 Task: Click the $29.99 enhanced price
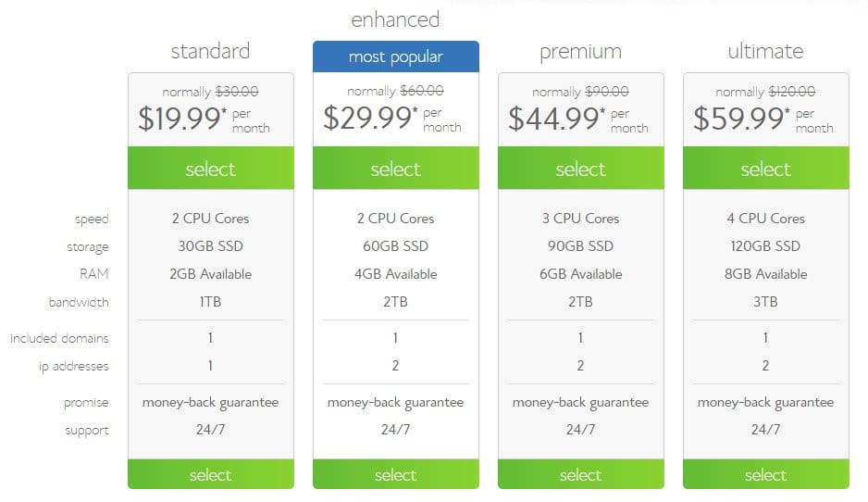pyautogui.click(x=367, y=118)
